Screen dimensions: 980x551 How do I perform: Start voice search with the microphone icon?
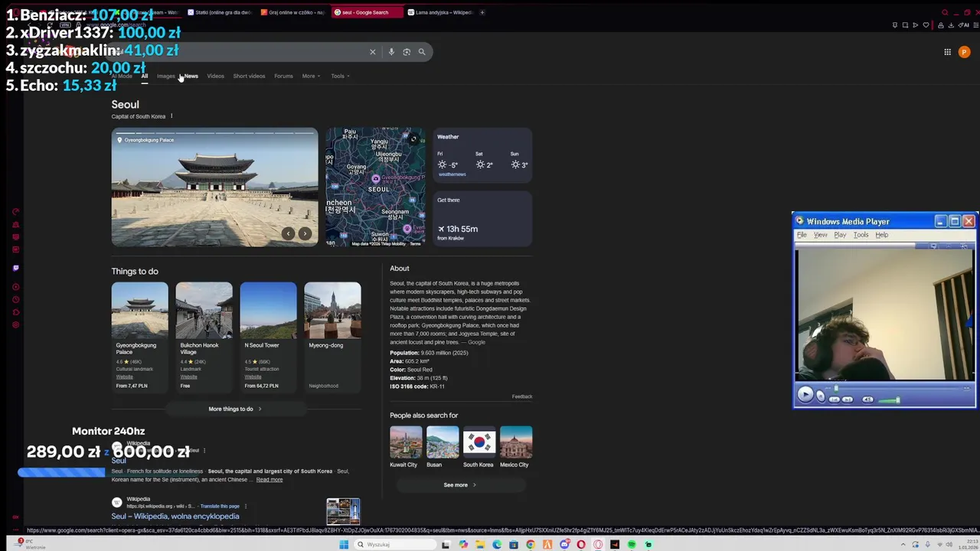pos(391,52)
